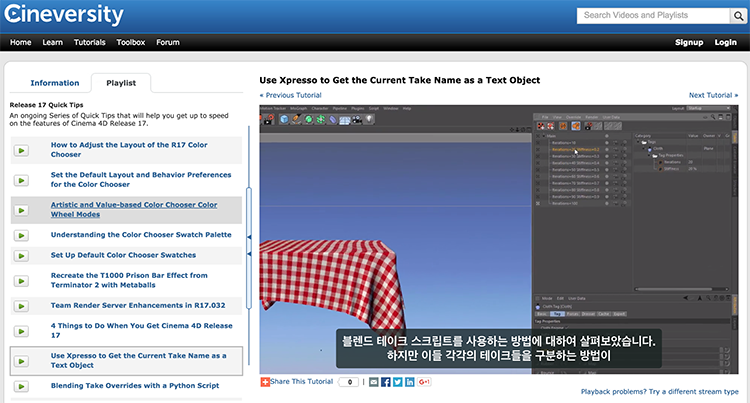Click the Cineversity logo

tap(64, 14)
